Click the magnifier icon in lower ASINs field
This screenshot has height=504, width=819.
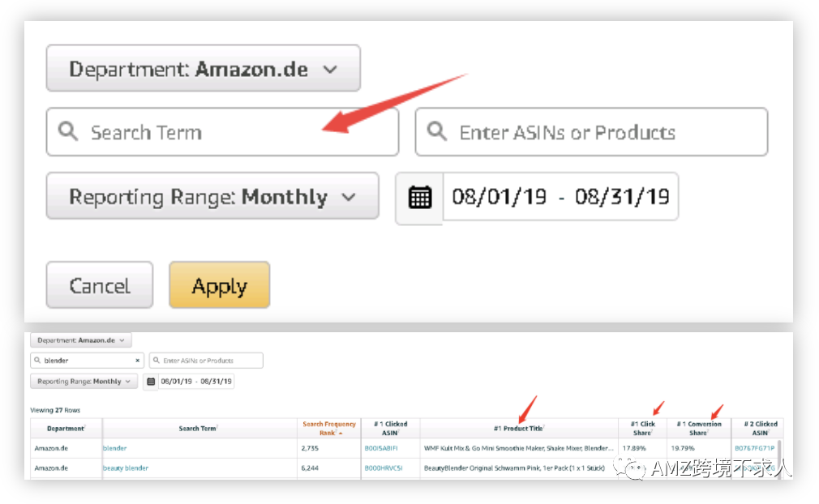click(157, 360)
